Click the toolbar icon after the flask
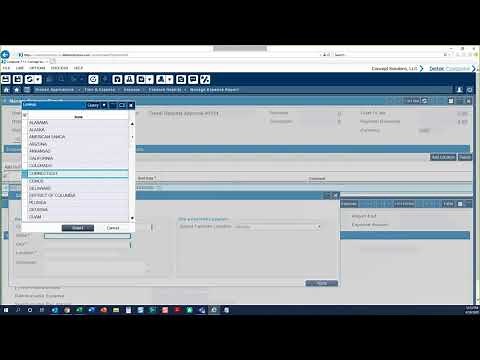The height and width of the screenshot is (360, 480). pos(141,79)
